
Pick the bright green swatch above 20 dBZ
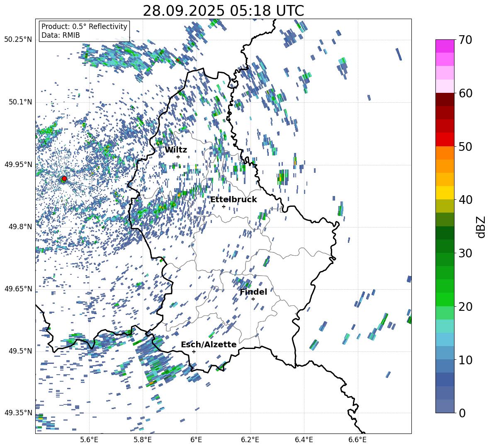(445, 299)
